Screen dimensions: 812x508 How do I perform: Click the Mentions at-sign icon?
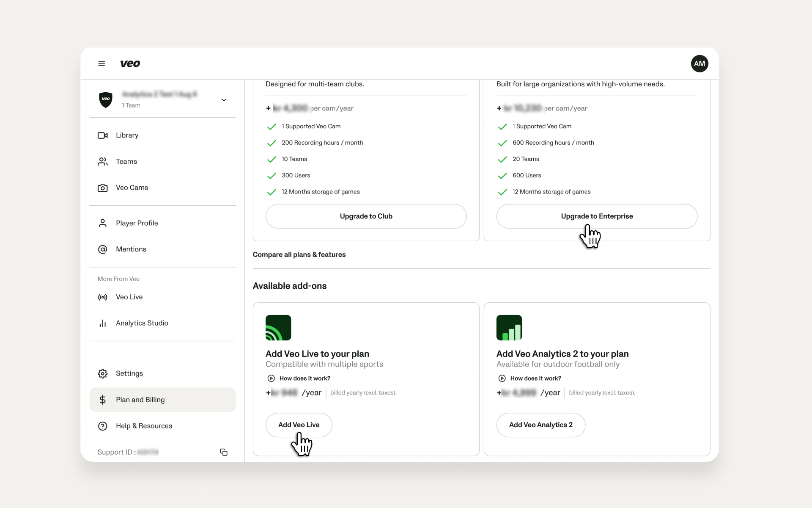point(103,249)
